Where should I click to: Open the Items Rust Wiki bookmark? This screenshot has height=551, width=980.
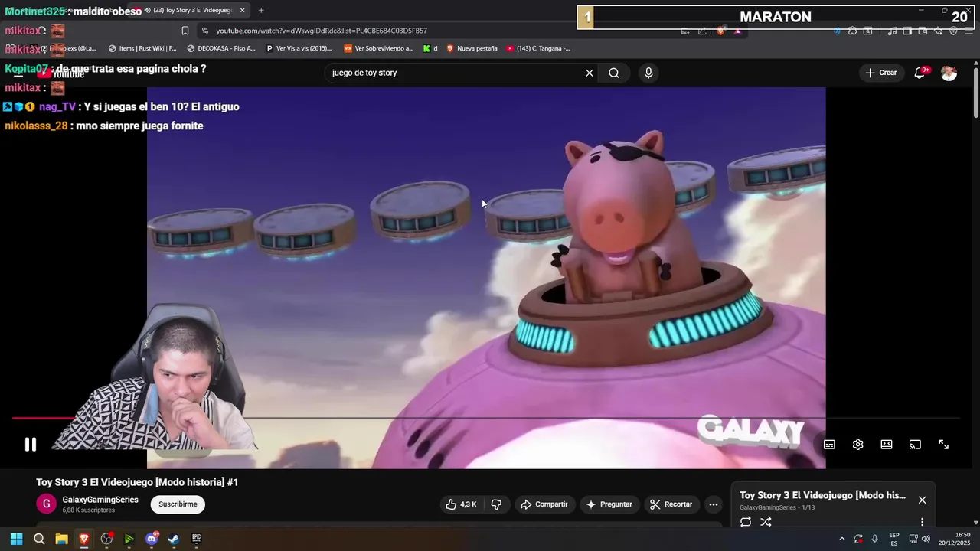pyautogui.click(x=142, y=48)
